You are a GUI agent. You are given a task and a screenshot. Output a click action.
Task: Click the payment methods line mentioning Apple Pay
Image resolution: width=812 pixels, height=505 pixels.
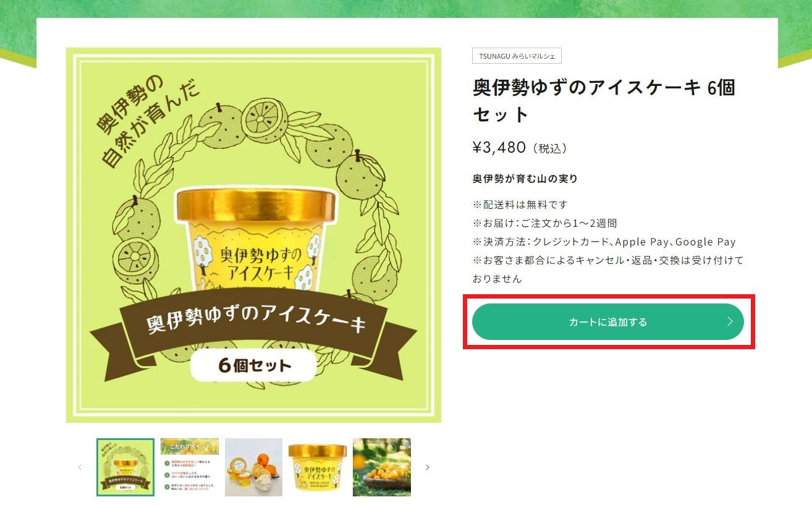604,242
